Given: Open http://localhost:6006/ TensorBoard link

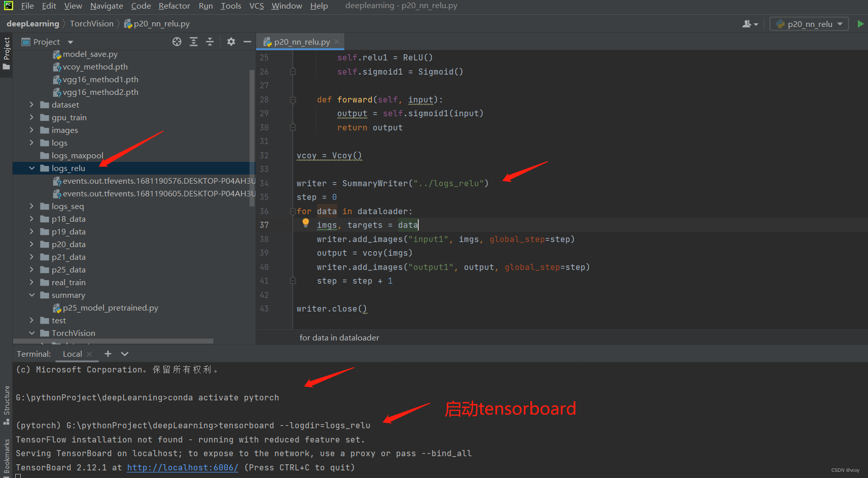Looking at the screenshot, I should click(183, 467).
